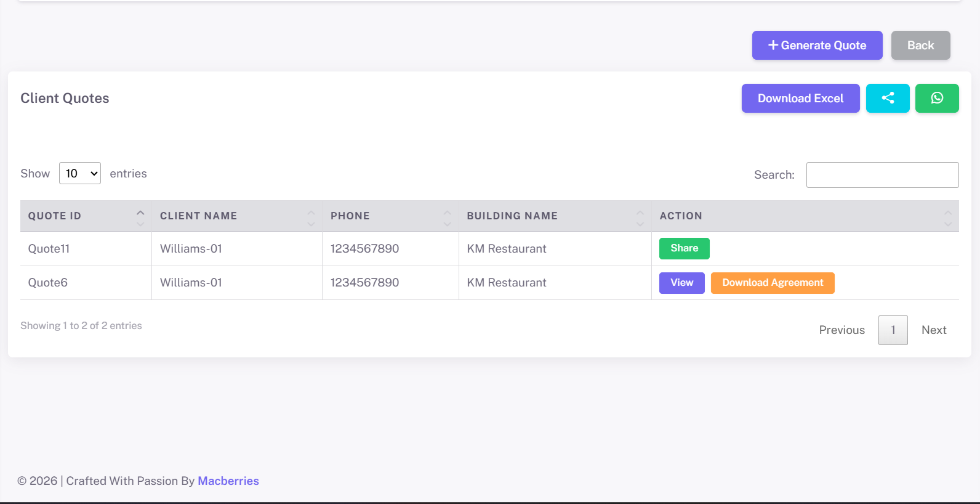Click the Quote11 cell in table
This screenshot has width=980, height=504.
pyautogui.click(x=49, y=249)
